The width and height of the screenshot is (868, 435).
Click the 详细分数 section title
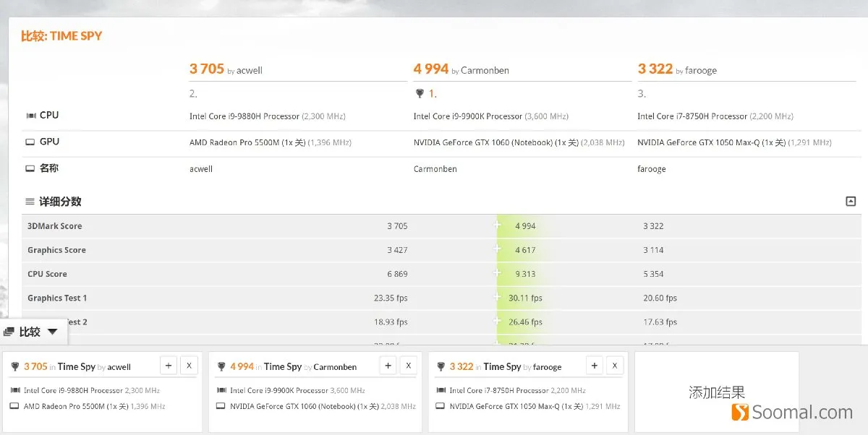60,202
